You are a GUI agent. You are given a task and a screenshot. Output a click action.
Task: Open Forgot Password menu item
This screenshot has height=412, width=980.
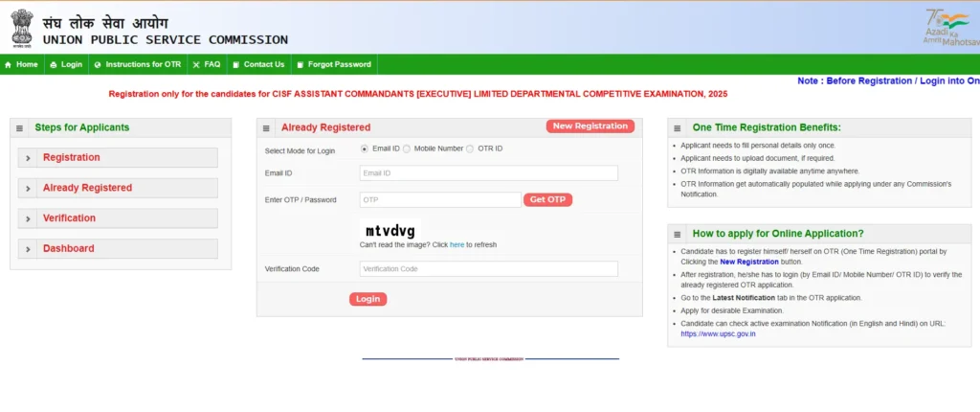(x=334, y=64)
